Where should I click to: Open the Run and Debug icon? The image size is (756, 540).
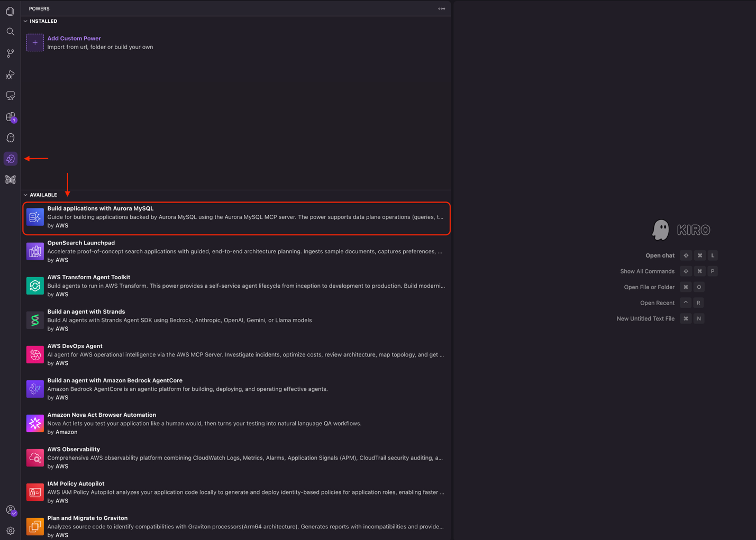10,75
